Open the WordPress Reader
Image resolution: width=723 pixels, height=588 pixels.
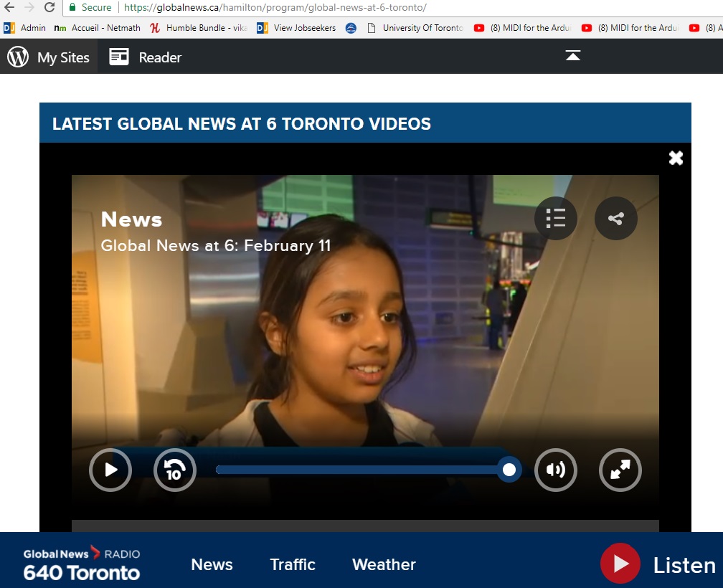click(x=146, y=57)
